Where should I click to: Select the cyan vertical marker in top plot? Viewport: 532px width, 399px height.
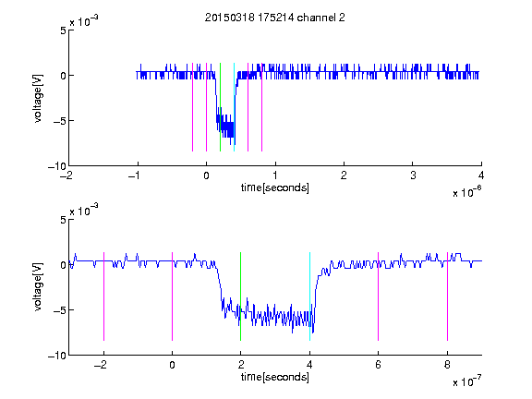point(234,107)
